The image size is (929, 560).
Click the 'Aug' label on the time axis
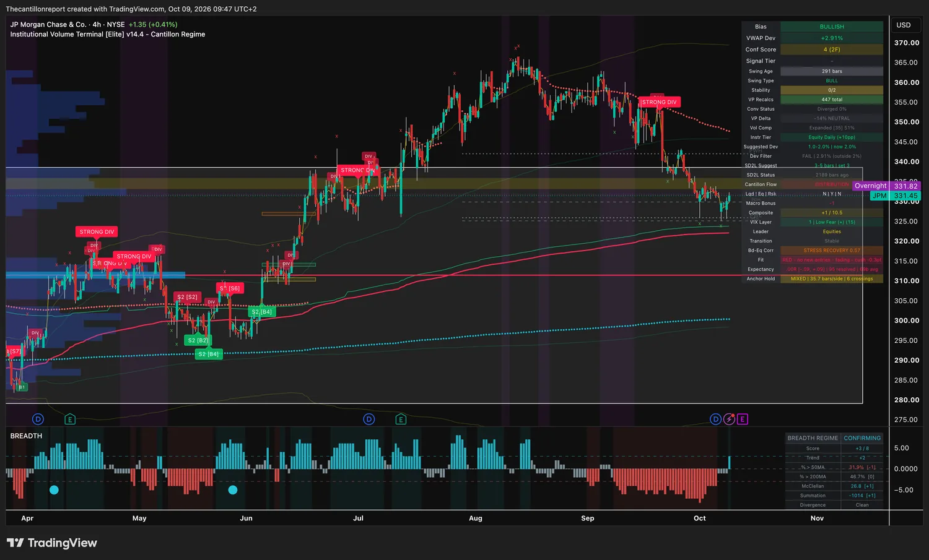click(x=476, y=519)
